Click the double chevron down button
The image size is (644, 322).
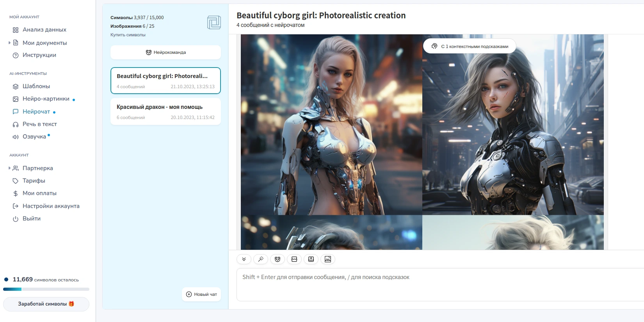tap(244, 259)
